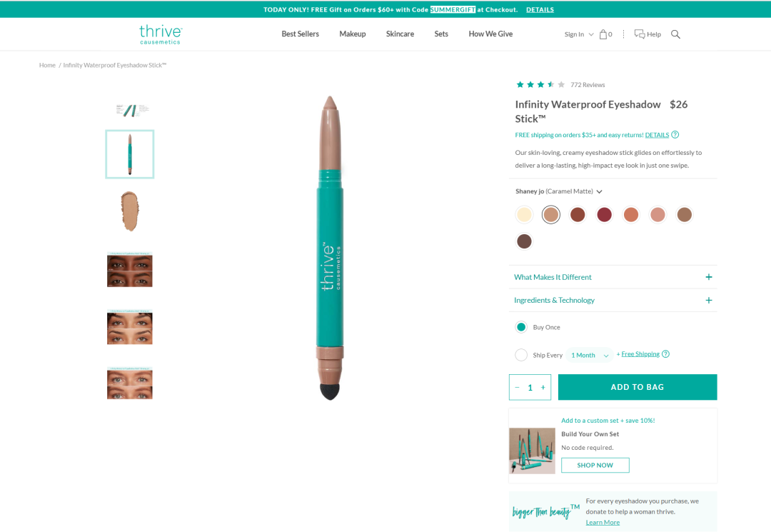Screen dimensions: 771x532
Task: Open the Best Sellers menu
Action: point(300,34)
